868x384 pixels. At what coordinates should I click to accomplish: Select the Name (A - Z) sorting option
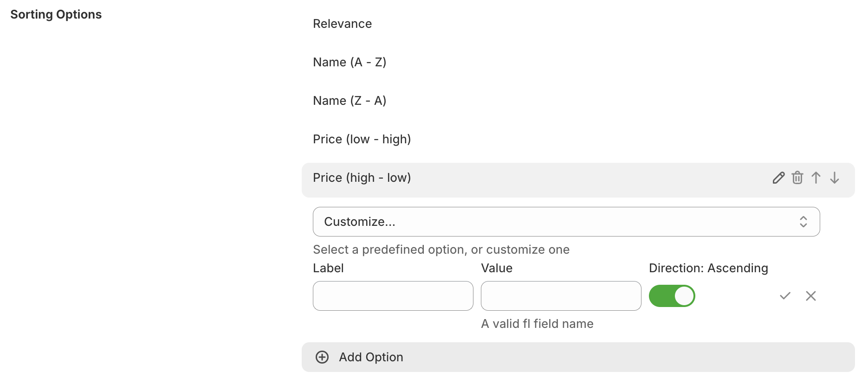tap(350, 63)
